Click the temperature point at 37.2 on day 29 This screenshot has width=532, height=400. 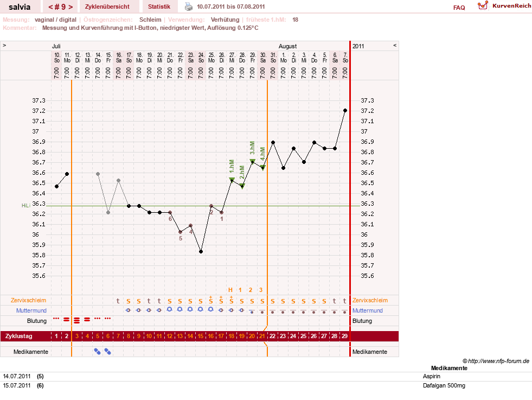pos(345,110)
